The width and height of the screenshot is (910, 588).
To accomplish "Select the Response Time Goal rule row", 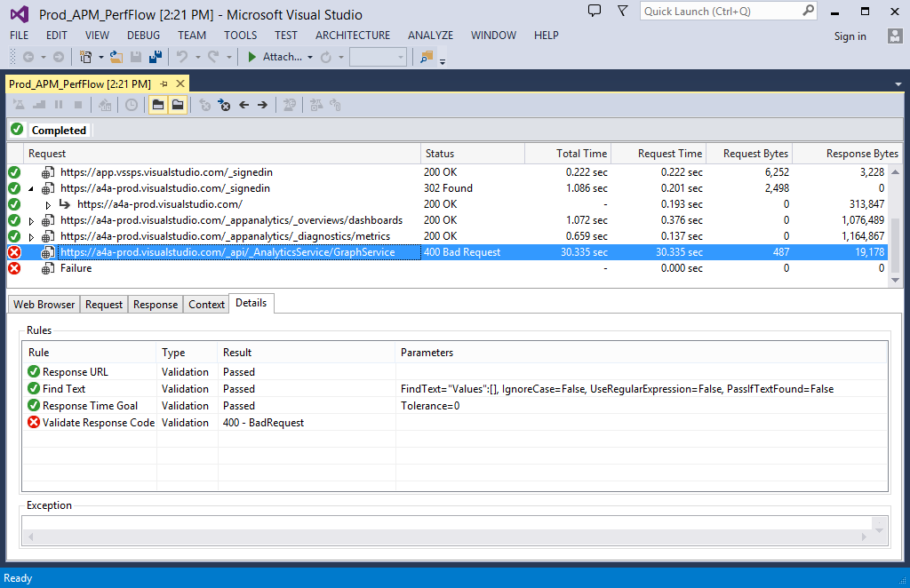I will pyautogui.click(x=455, y=405).
